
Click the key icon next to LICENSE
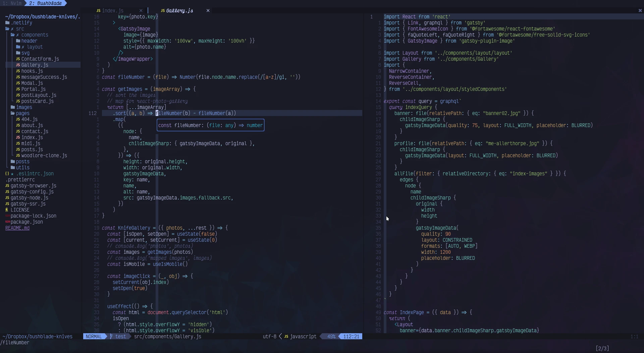[x=7, y=210]
